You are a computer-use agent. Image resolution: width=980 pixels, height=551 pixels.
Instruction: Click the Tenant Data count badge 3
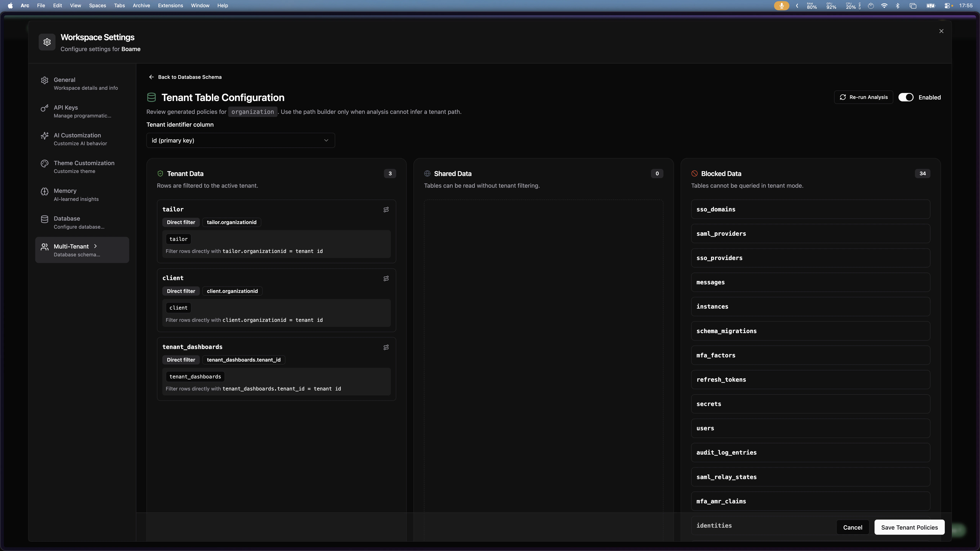pos(390,174)
